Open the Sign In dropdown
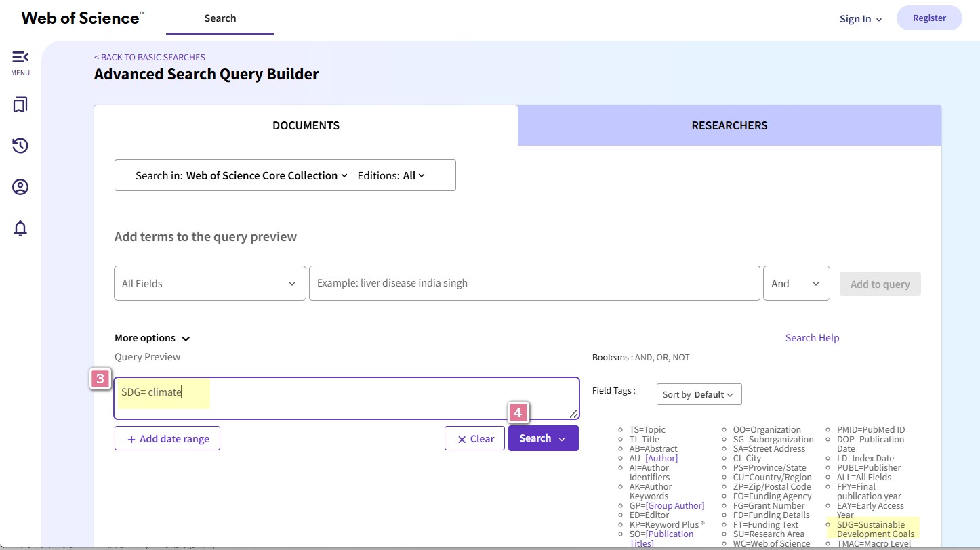 click(861, 19)
